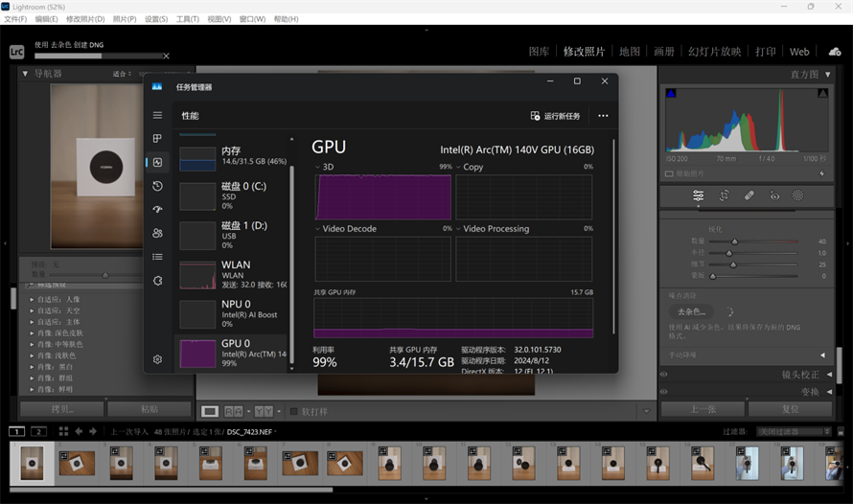This screenshot has height=504, width=853.
Task: Collapse the 导航器 navigator panel
Action: tap(25, 74)
